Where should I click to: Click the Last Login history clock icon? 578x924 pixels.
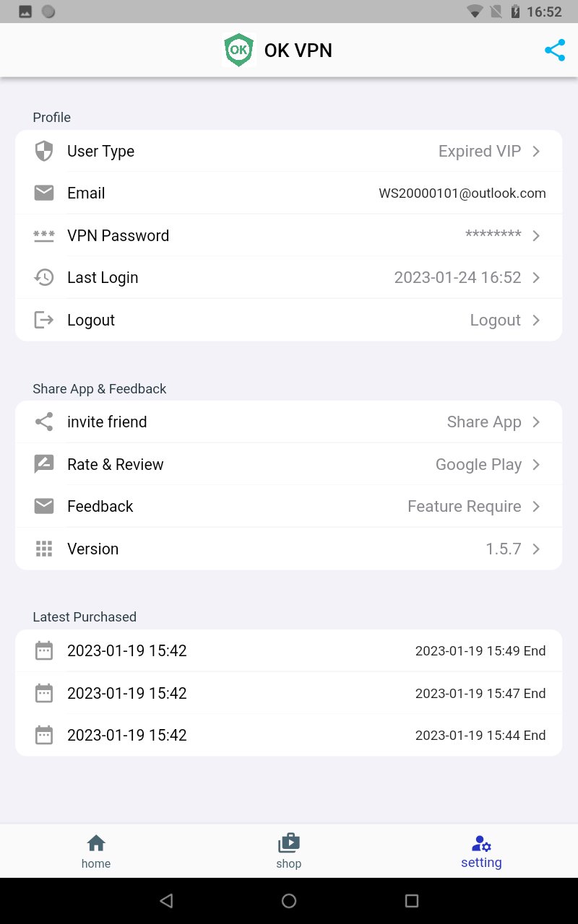43,277
